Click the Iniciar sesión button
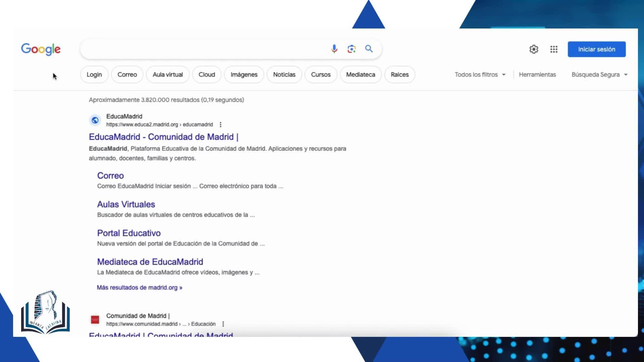 click(x=596, y=49)
